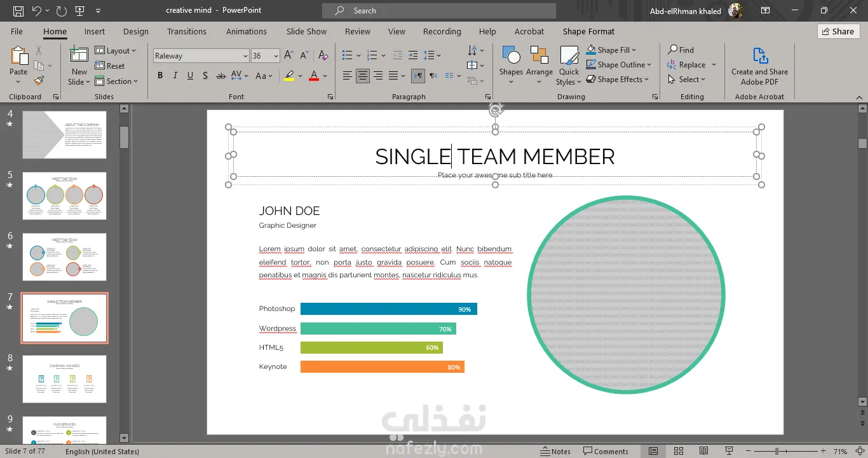Select slide 5 Meet The Team thumbnail
Image resolution: width=868 pixels, height=458 pixels.
click(x=64, y=195)
